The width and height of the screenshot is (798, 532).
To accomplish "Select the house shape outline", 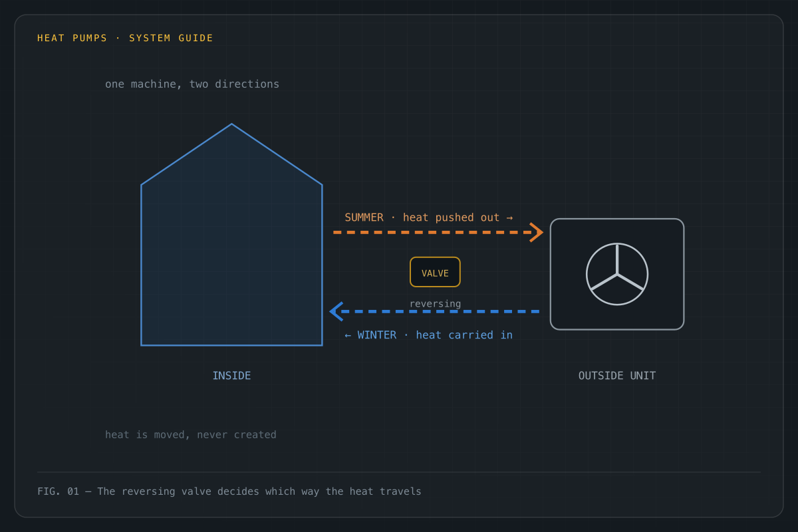I will click(231, 235).
